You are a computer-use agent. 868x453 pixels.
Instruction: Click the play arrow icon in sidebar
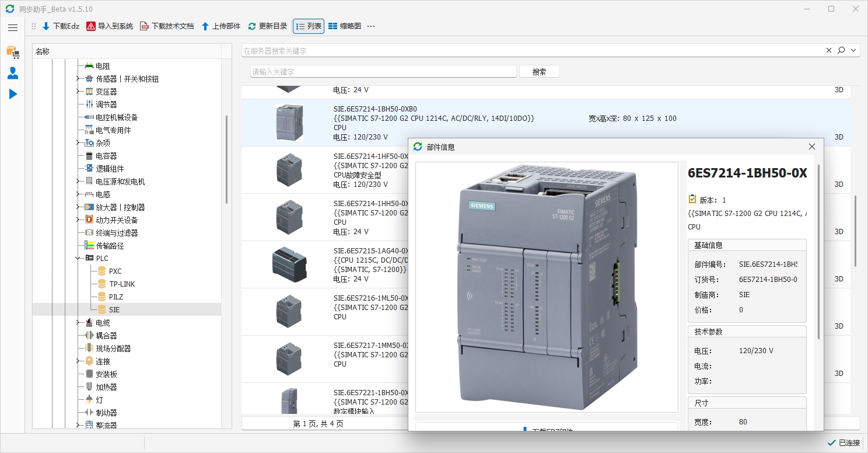click(13, 94)
